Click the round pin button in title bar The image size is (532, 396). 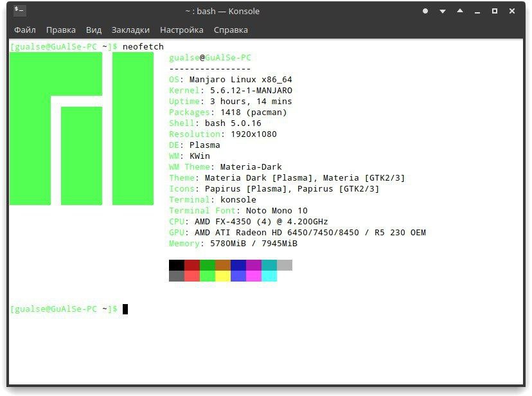tap(425, 11)
